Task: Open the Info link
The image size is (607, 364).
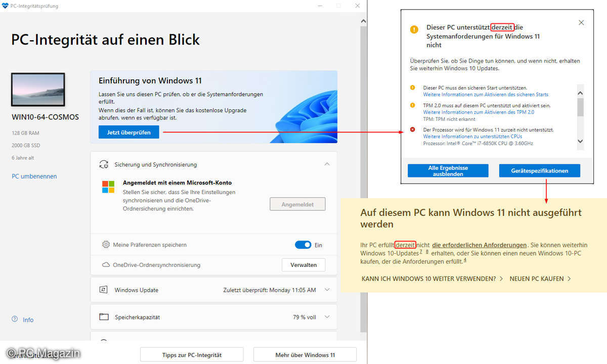Action: 28,320
